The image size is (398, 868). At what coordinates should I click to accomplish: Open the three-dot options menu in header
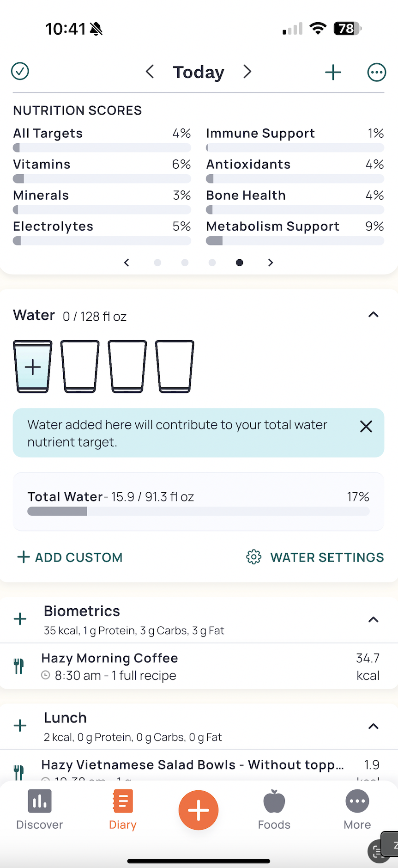[x=376, y=72]
